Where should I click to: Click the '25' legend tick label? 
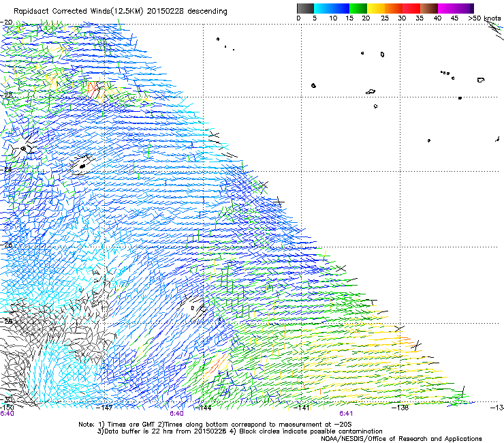[x=385, y=18]
